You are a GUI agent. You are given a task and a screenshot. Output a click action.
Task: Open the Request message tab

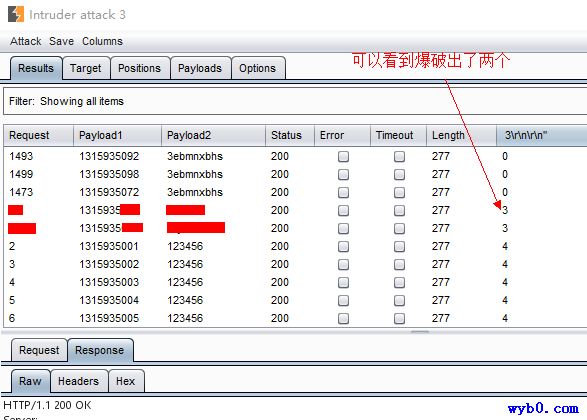(x=39, y=350)
